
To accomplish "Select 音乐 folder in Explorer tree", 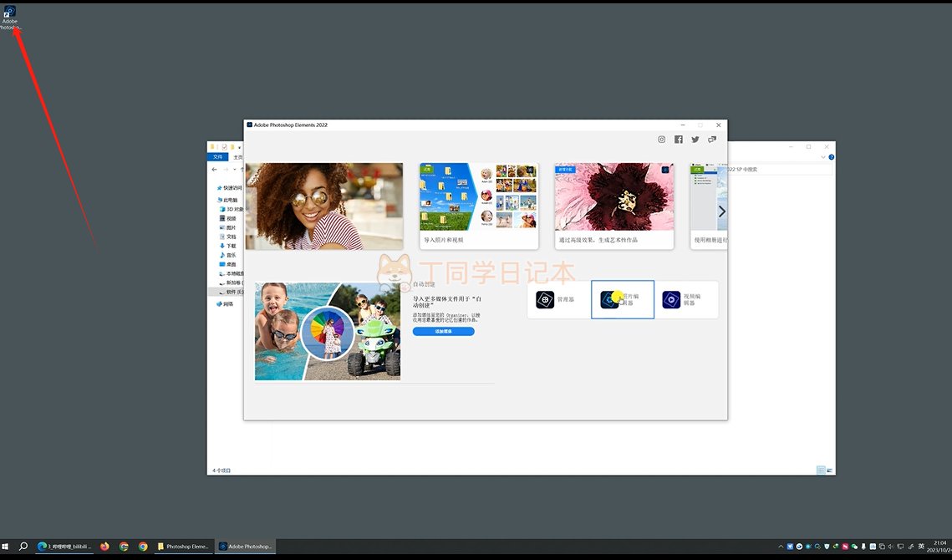I will point(227,255).
